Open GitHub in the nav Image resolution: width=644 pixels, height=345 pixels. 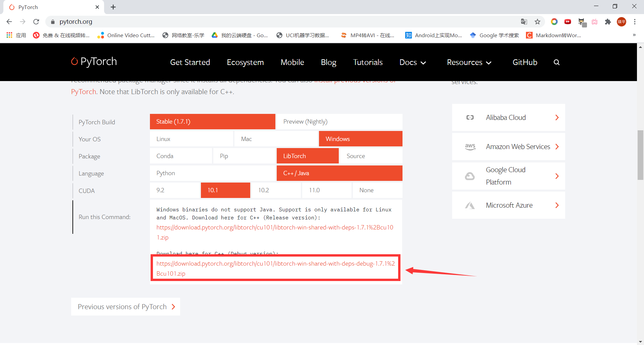(x=525, y=62)
